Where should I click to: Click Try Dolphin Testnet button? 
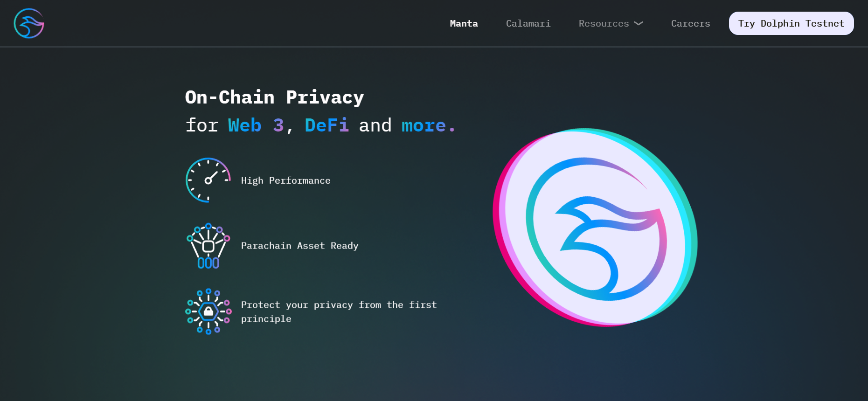pos(791,23)
